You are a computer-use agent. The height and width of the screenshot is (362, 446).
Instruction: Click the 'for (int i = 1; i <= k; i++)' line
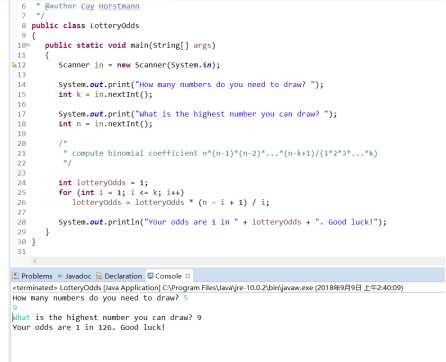pyautogui.click(x=121, y=193)
